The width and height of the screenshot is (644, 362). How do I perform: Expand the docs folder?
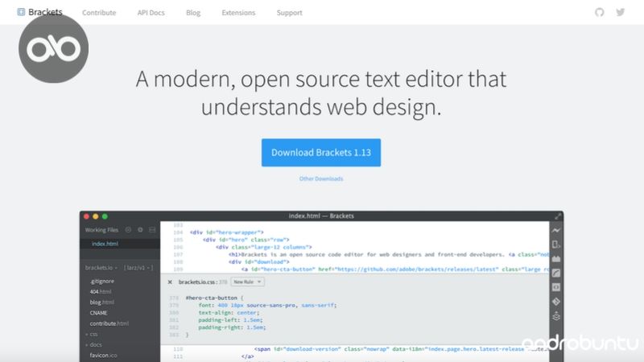click(93, 345)
